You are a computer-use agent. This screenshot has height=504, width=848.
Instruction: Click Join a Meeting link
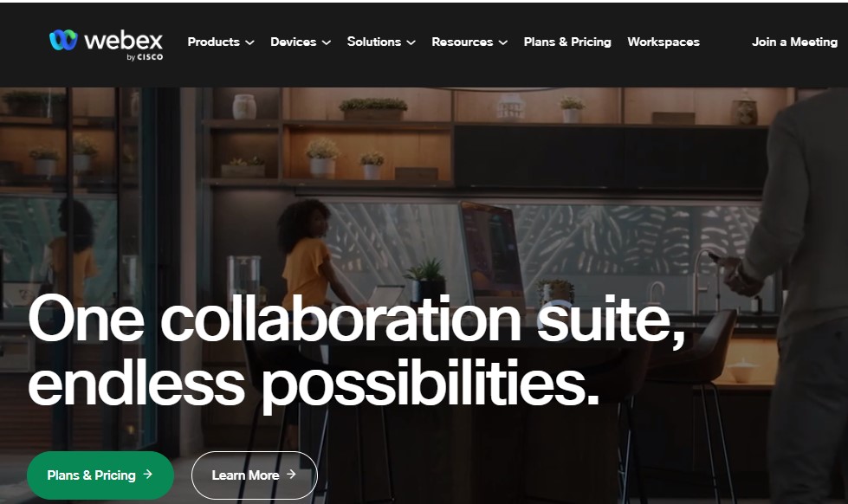[x=794, y=42]
